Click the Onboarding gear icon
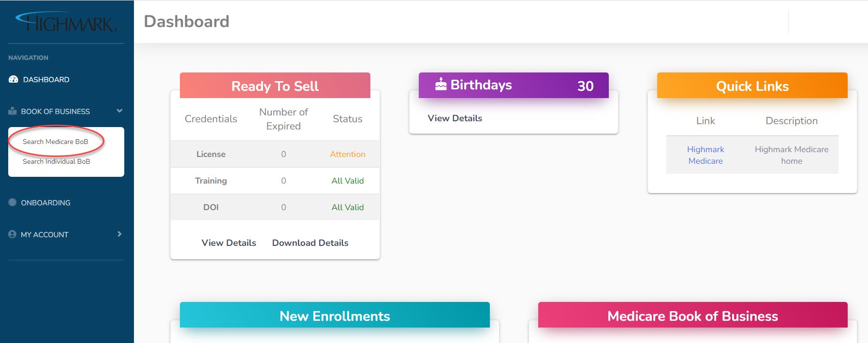The image size is (868, 343). point(13,202)
